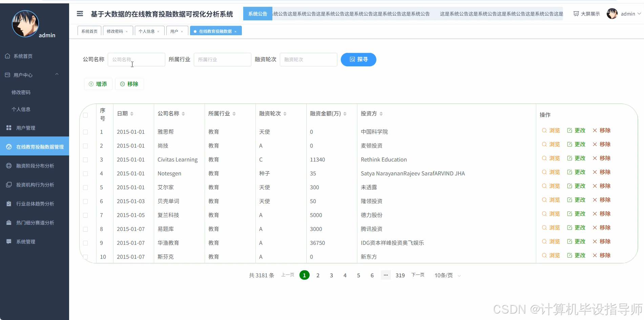644x320 pixels.
Task: Click the 热门细分赛道分析 briefcase icon
Action: (x=9, y=222)
